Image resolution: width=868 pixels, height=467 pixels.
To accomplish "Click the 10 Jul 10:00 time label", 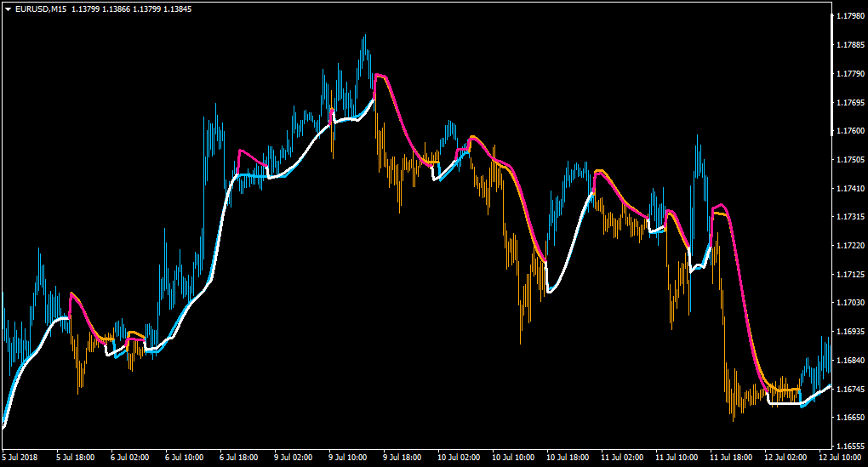I will coord(513,458).
